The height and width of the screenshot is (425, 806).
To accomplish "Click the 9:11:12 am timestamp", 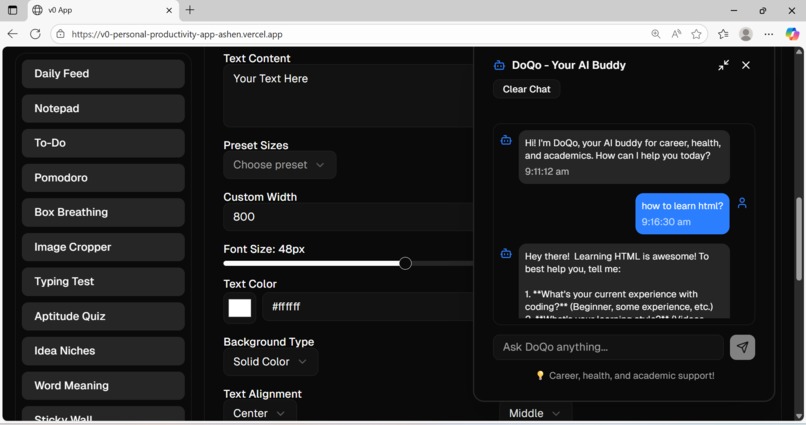I will 546,172.
